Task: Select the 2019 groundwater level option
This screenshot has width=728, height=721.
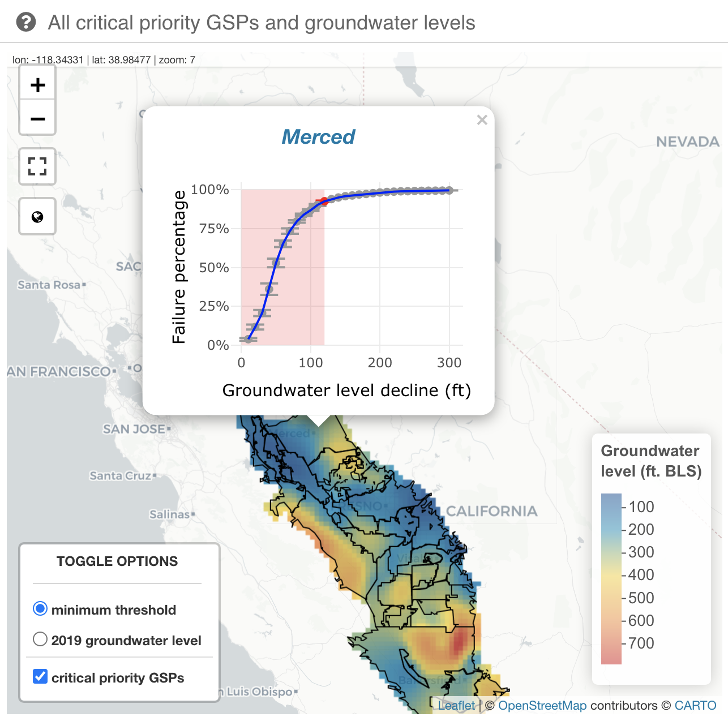Action: coord(40,640)
